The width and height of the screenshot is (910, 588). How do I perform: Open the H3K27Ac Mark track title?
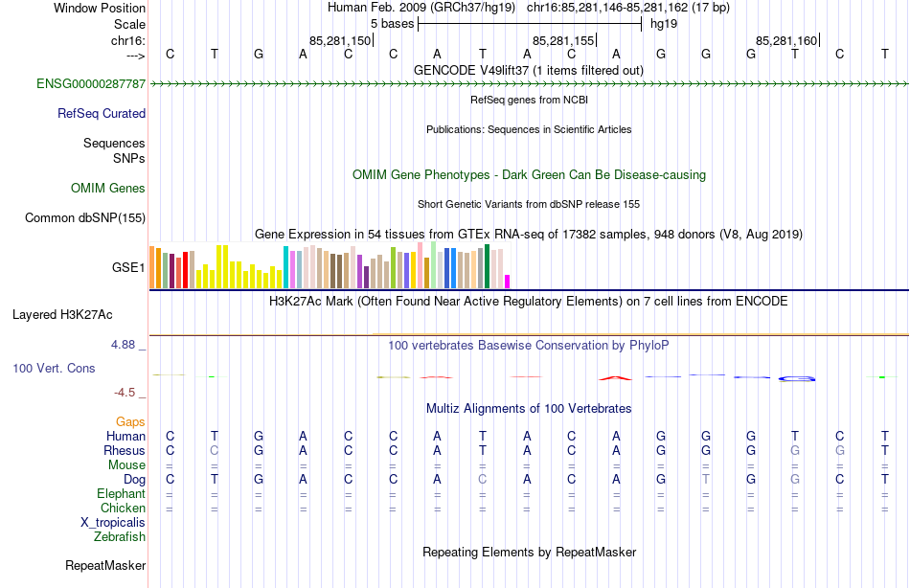point(529,302)
